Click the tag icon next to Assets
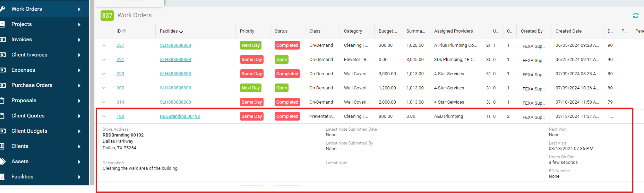644x193 pixels. click(x=2, y=161)
